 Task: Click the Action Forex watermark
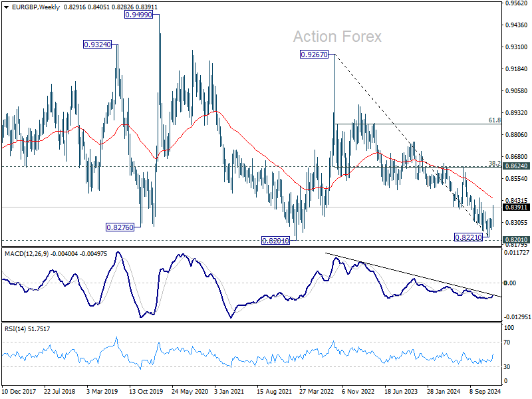(337, 37)
